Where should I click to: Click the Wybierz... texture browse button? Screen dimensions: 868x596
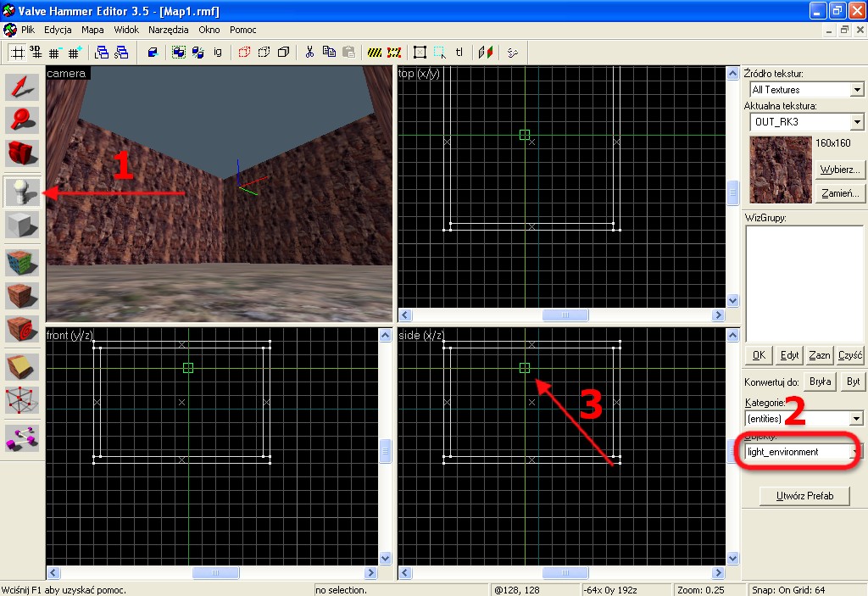tap(840, 170)
